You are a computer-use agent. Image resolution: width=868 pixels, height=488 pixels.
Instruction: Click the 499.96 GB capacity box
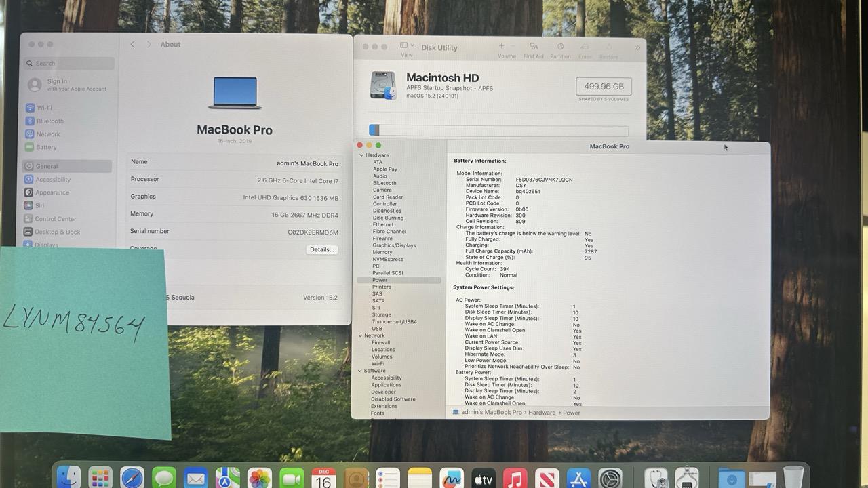[604, 87]
